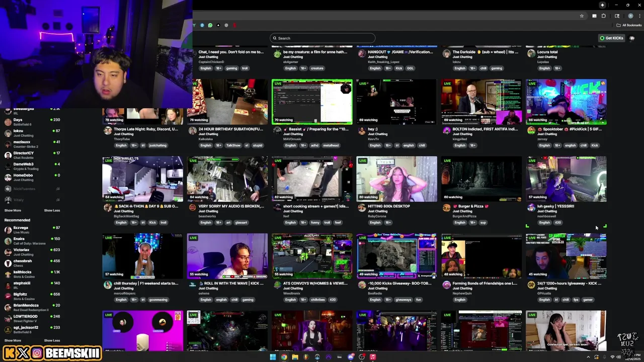This screenshot has width=644, height=362.
Task: Open the browser extensions puzzle icon
Action: [x=603, y=16]
